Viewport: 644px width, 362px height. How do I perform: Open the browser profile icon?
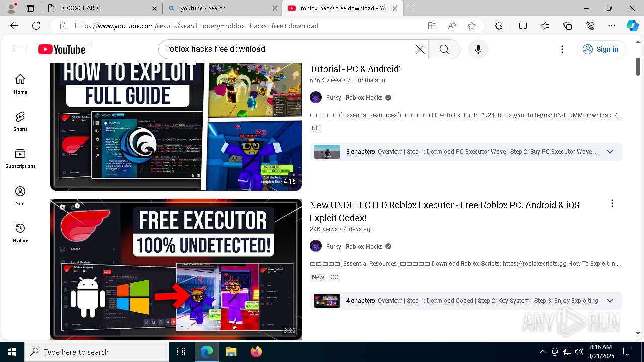click(11, 8)
